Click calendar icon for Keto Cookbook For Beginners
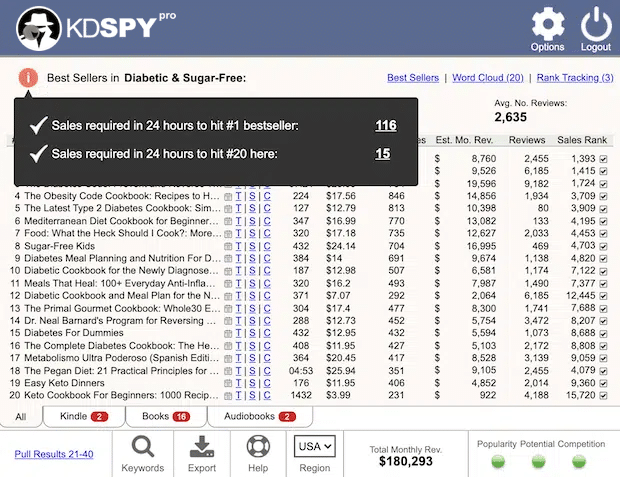The image size is (620, 477). click(228, 396)
